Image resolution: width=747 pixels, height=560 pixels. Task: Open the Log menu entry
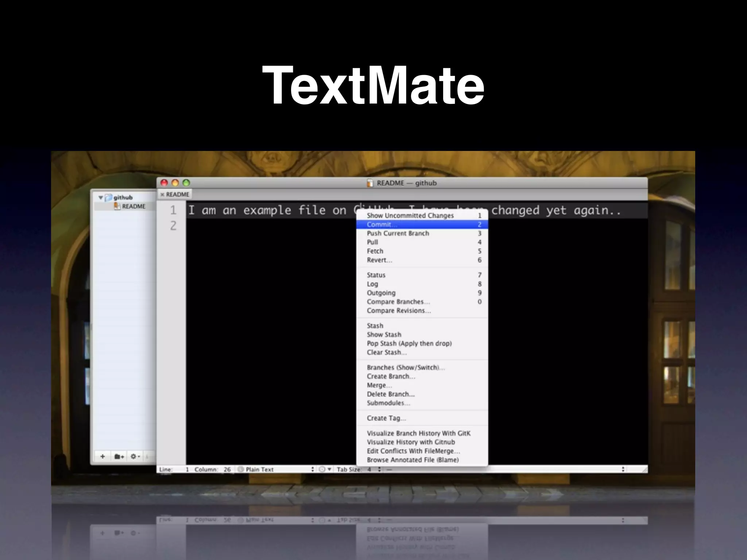[x=422, y=284]
